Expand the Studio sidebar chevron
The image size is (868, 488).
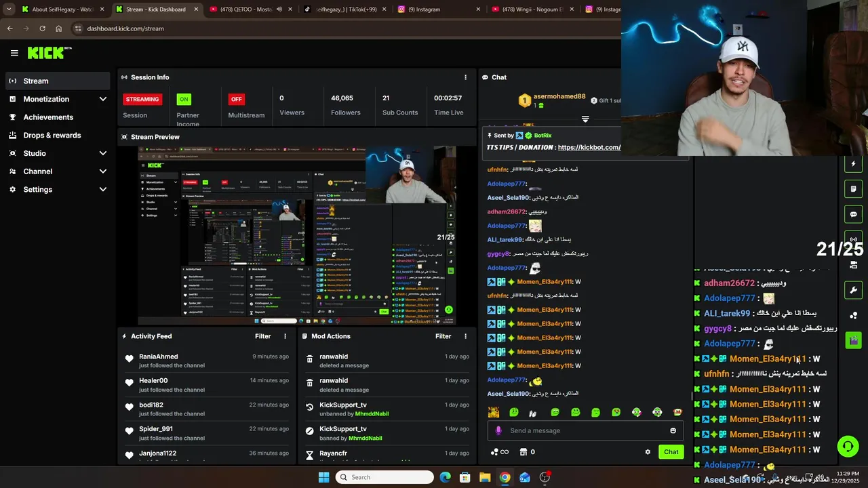[103, 153]
